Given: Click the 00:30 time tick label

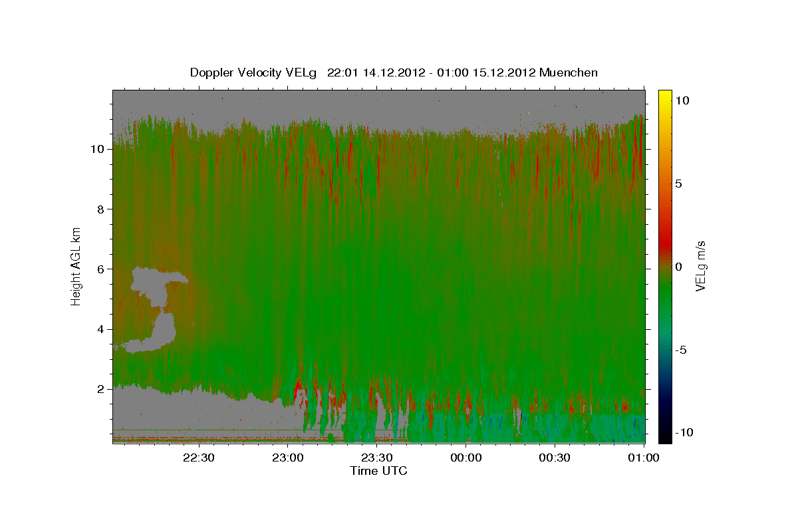Looking at the screenshot, I should [555, 458].
